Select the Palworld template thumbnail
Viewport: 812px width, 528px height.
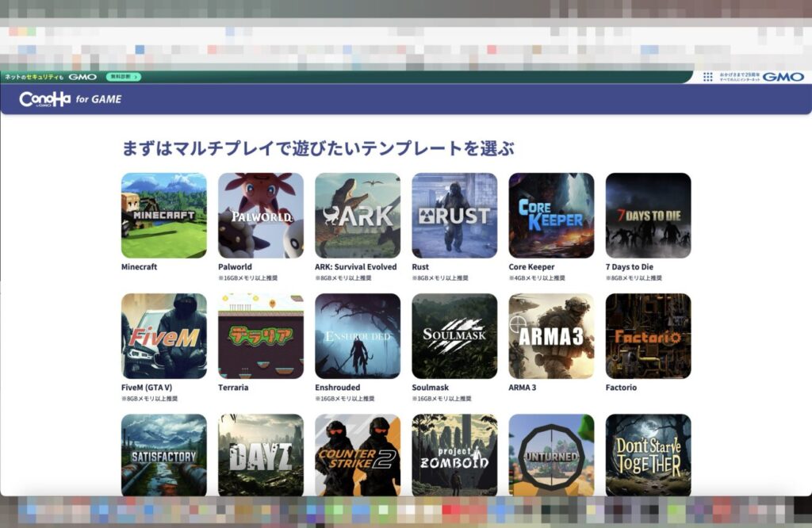point(260,216)
